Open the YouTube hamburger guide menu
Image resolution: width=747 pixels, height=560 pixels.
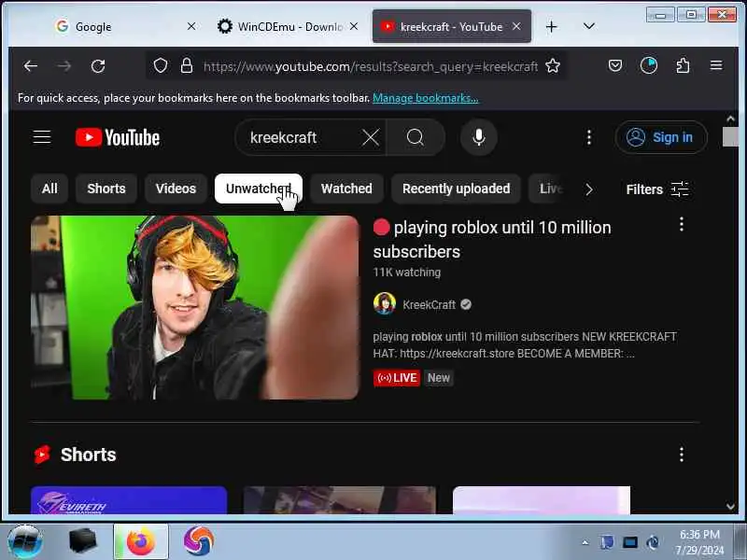[42, 137]
